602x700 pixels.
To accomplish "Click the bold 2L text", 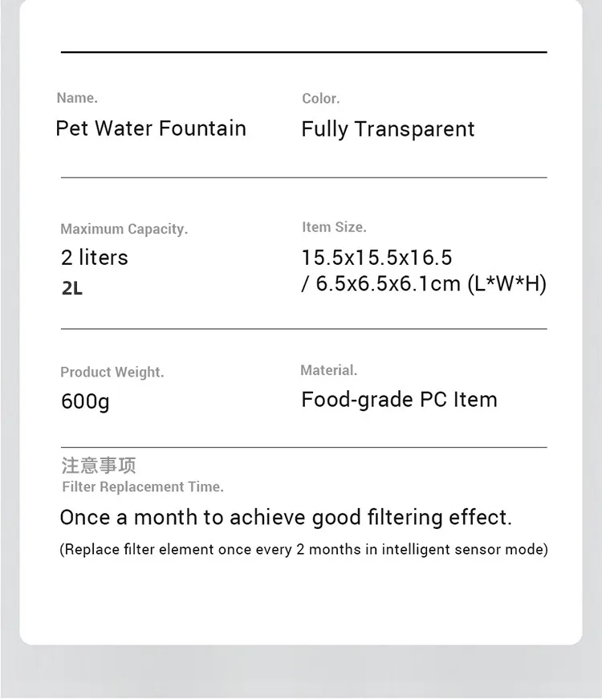I will (x=72, y=288).
